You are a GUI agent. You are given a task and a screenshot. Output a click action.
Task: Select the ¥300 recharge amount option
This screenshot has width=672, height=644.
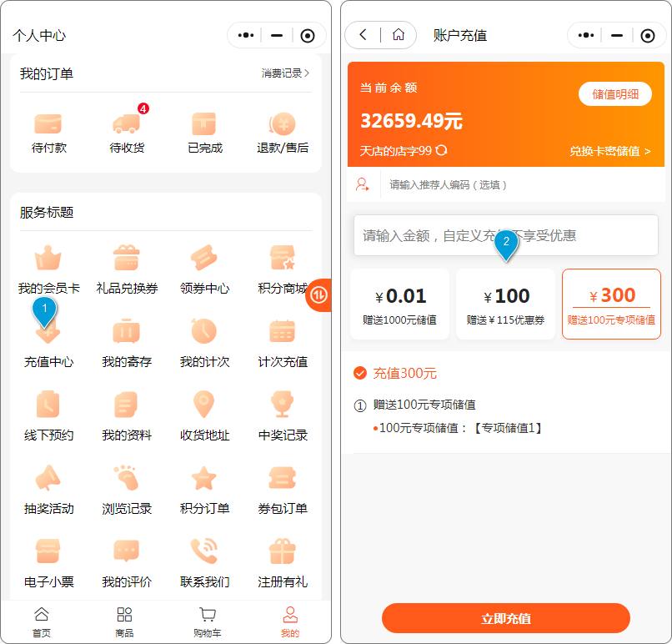coord(611,304)
